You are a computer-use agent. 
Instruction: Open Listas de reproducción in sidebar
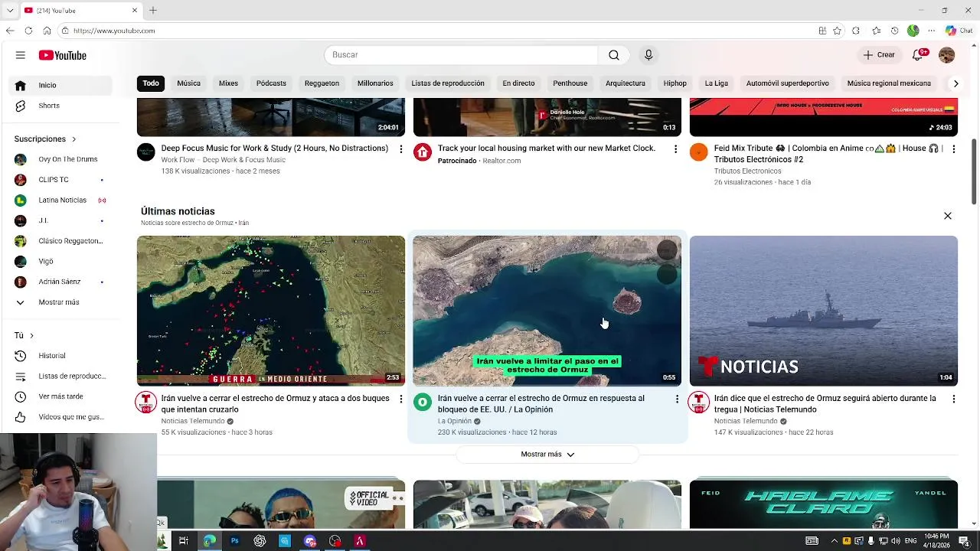(60, 377)
